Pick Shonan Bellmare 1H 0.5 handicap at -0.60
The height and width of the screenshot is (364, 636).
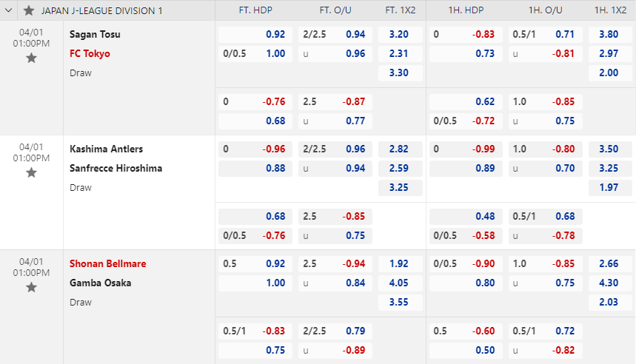pyautogui.click(x=466, y=331)
